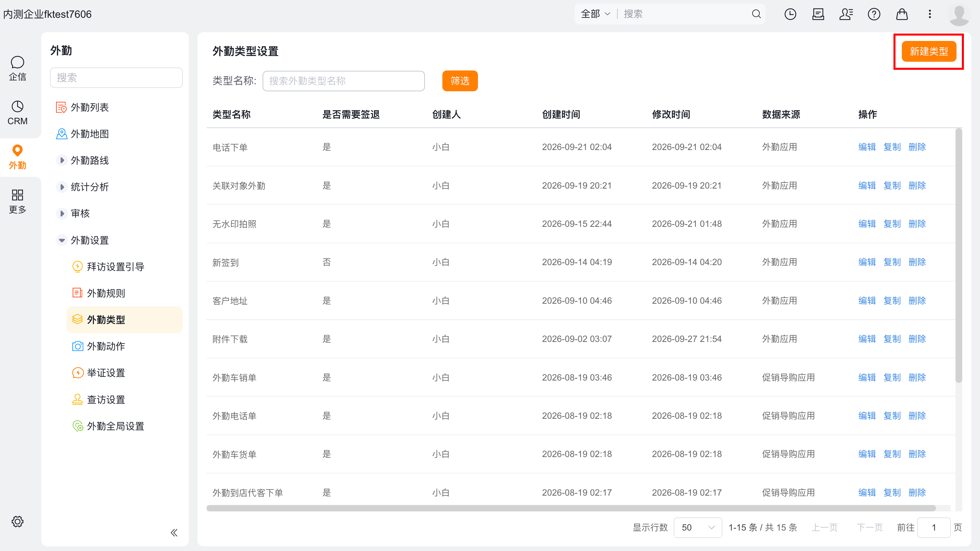Viewport: 980px width, 551px height.
Task: Open the 更多 apps grid
Action: (x=17, y=202)
